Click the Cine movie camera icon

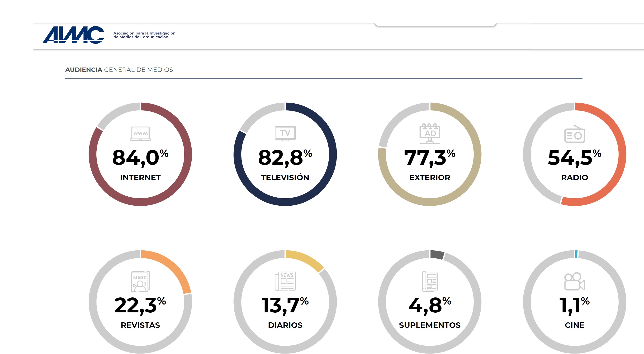click(x=574, y=281)
